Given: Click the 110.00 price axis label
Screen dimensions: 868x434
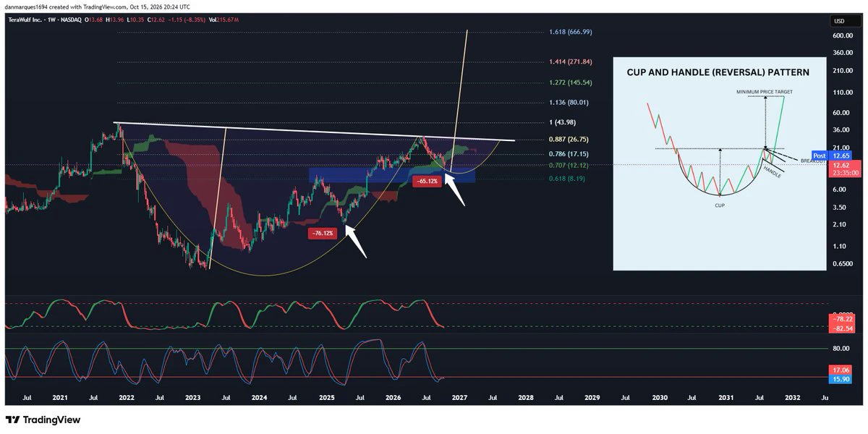Looking at the screenshot, I should (x=841, y=93).
